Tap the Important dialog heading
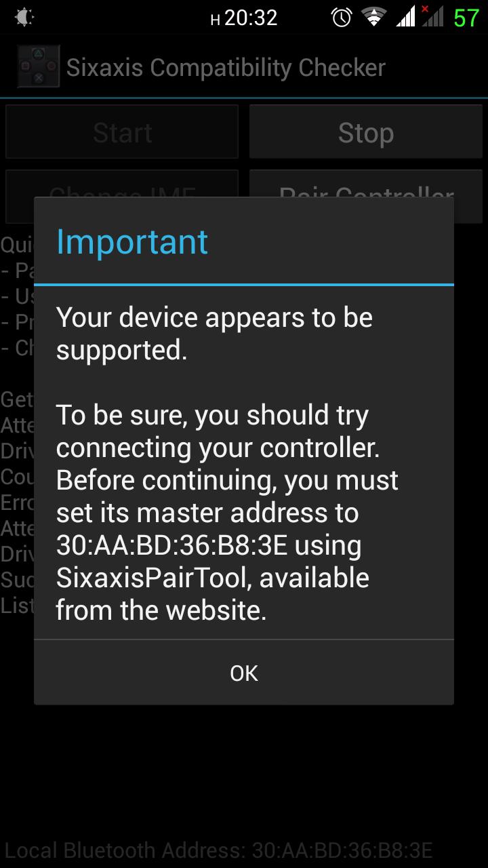 coord(132,242)
